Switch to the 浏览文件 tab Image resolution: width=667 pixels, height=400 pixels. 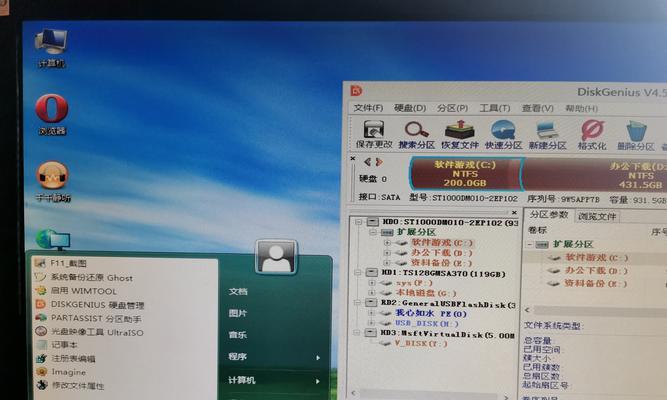(597, 216)
